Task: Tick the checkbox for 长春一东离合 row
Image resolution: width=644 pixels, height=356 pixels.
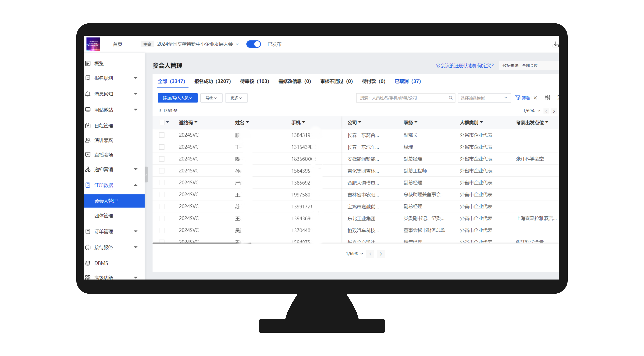Action: point(162,135)
